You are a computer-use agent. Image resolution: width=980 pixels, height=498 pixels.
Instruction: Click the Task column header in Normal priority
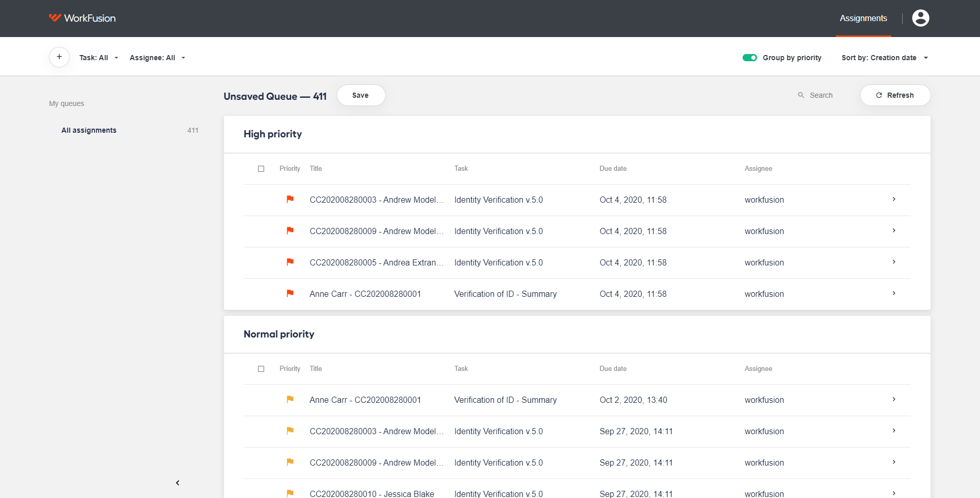click(x=461, y=369)
